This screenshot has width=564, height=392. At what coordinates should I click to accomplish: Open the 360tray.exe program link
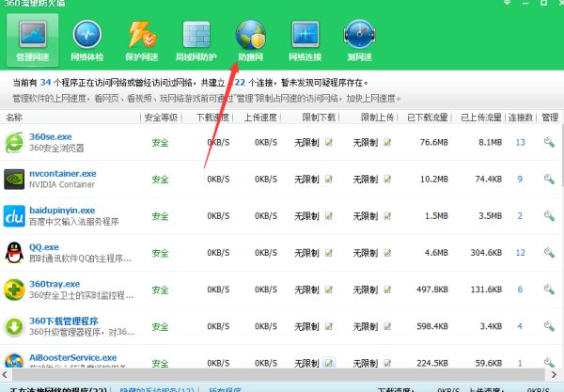click(x=55, y=284)
